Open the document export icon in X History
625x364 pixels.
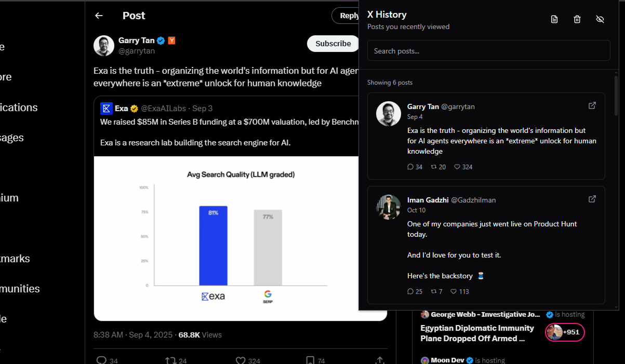point(554,19)
